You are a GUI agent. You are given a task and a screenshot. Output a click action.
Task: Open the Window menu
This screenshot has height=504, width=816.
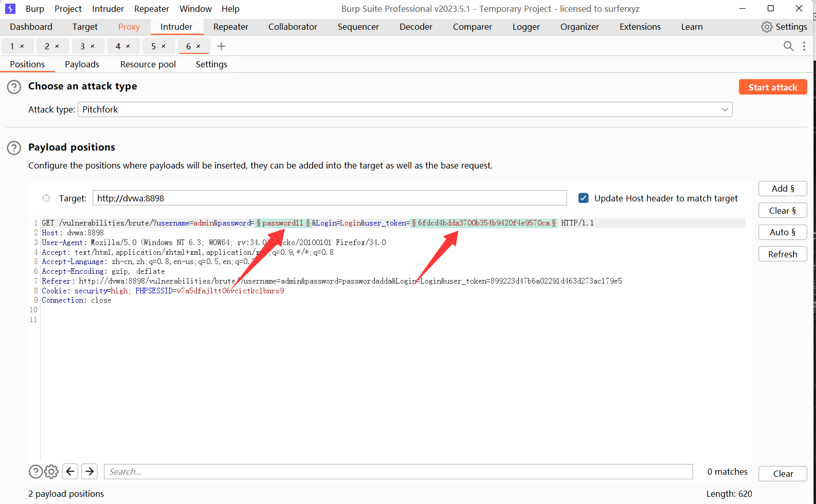tap(195, 9)
